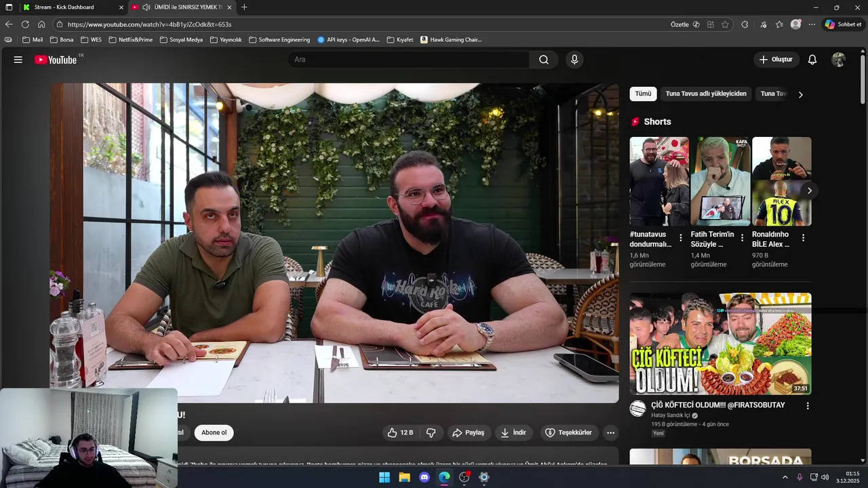Screen dimensions: 868x488
Task: Open the WES bookmark folder
Action: tap(91, 40)
